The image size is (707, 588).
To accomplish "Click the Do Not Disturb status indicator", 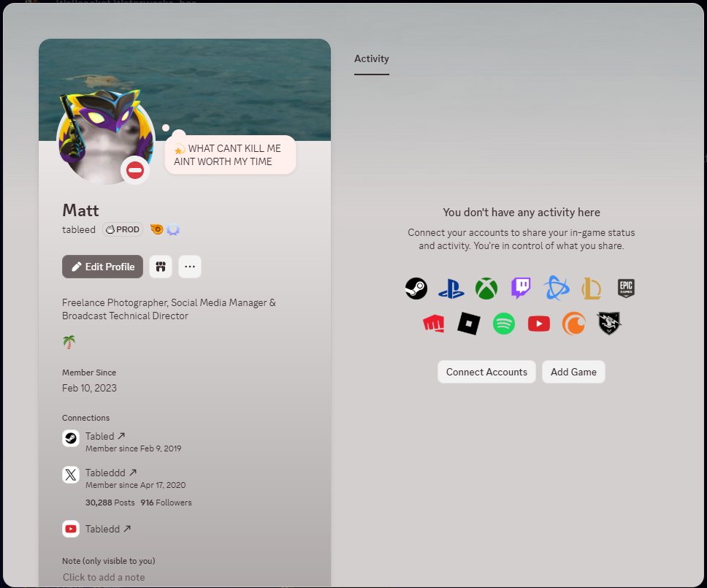I will coord(135,170).
